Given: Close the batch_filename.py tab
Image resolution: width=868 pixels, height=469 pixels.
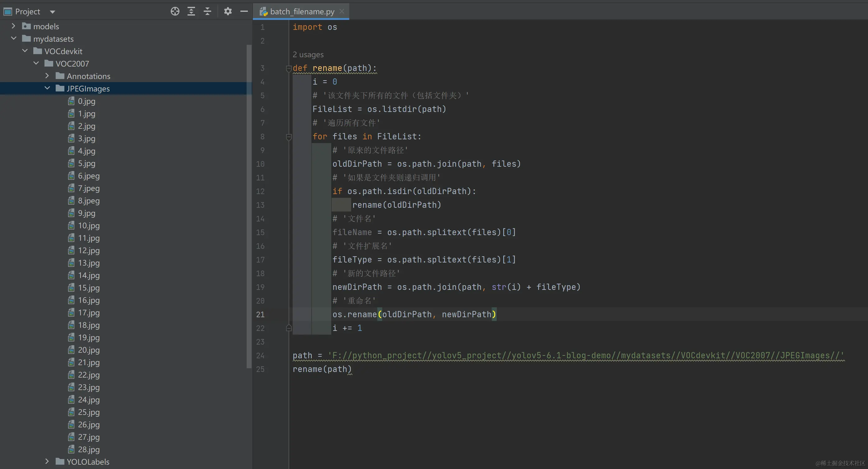Looking at the screenshot, I should pos(342,12).
